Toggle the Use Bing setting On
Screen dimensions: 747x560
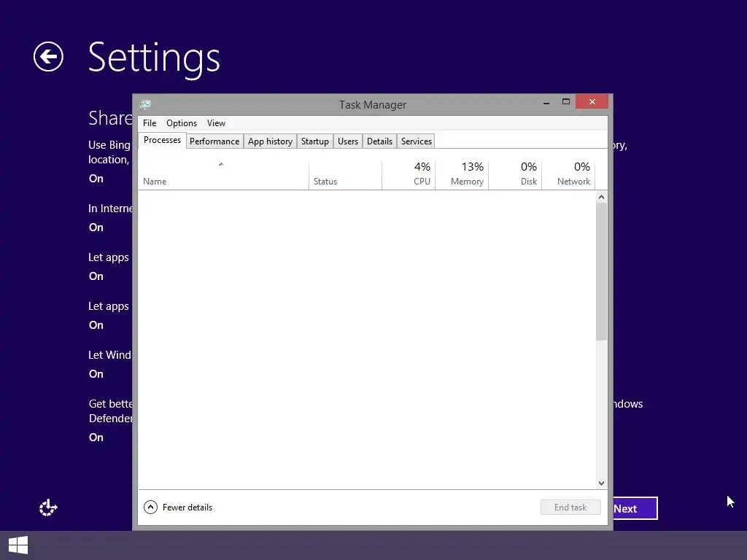pos(96,179)
